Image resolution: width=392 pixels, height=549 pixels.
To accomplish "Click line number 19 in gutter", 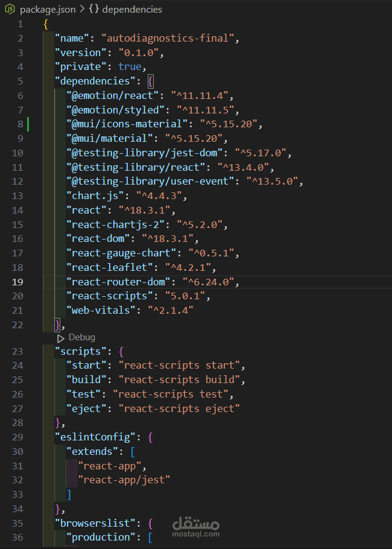I will click(17, 282).
